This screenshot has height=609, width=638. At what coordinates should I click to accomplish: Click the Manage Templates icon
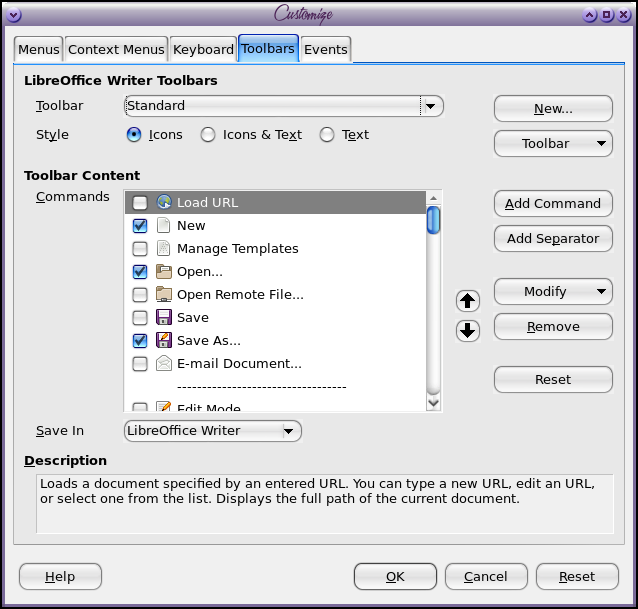(164, 248)
